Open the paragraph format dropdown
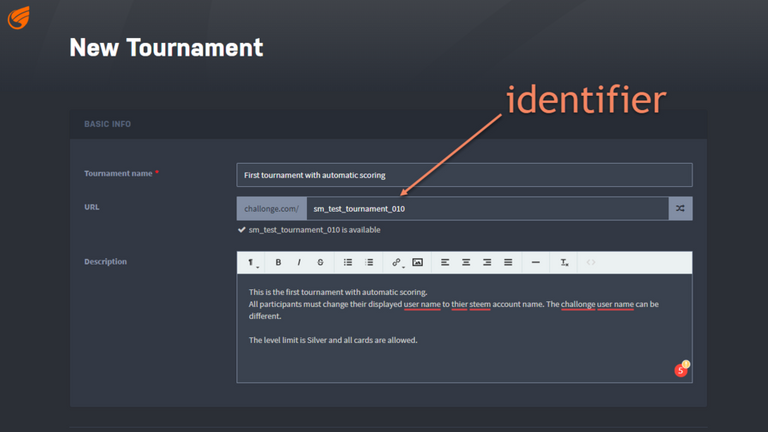 252,262
